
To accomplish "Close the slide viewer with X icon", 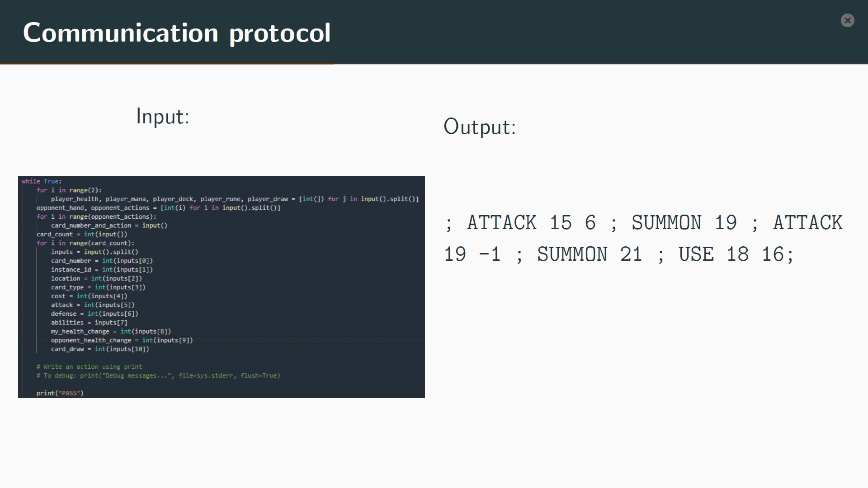I will pyautogui.click(x=847, y=20).
